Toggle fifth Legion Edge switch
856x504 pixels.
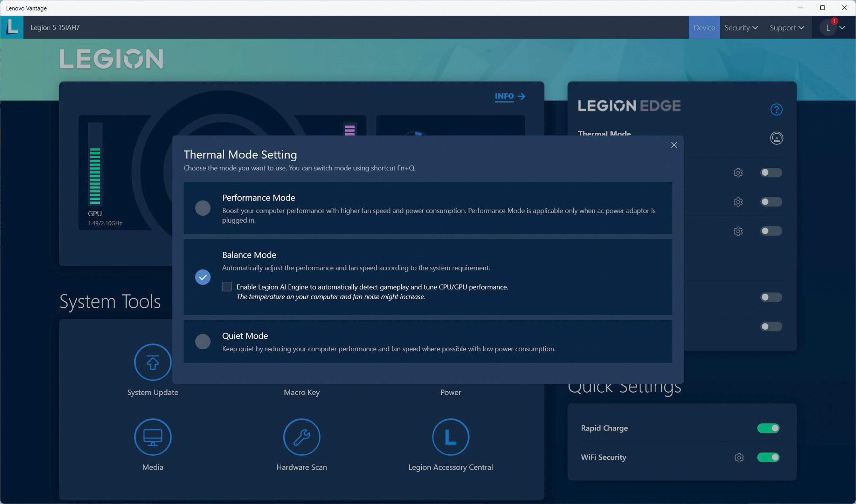coord(771,327)
